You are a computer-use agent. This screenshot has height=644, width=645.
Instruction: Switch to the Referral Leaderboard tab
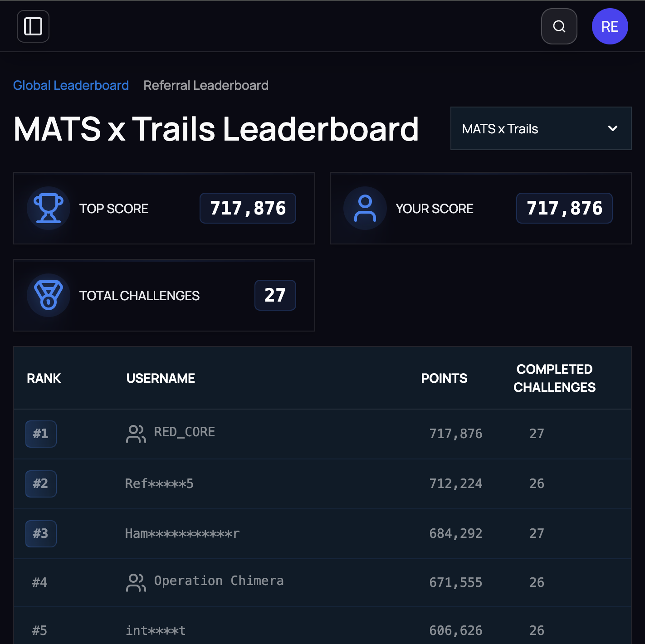click(206, 85)
